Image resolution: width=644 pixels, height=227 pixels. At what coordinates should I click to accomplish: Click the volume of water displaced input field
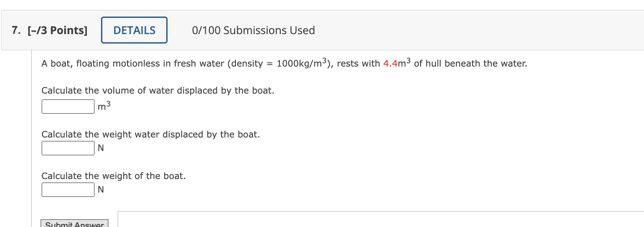[x=68, y=106]
